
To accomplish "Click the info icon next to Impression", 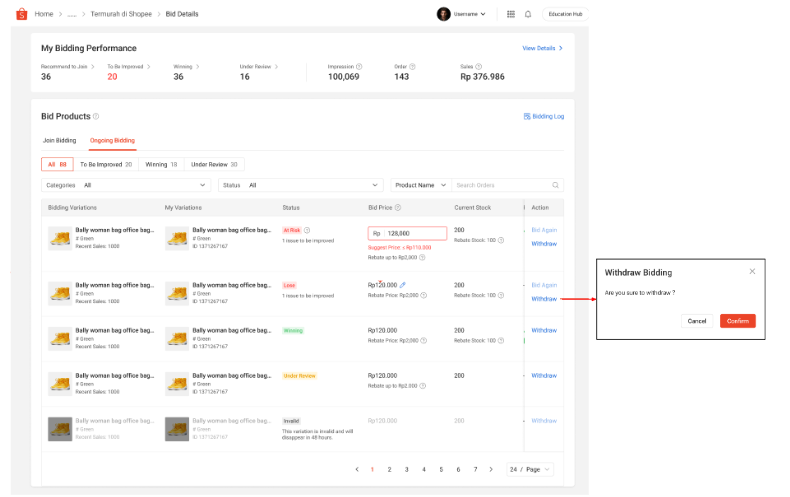I will pyautogui.click(x=359, y=67).
